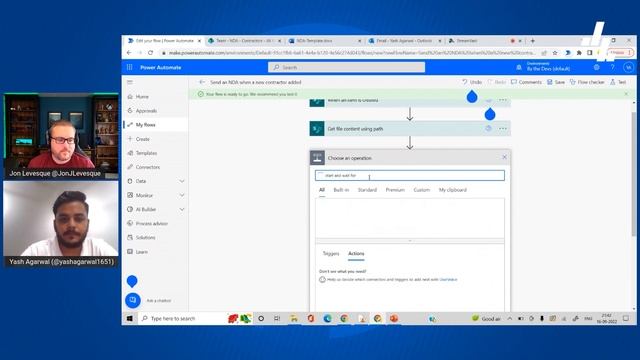Open the Power Automate app launcher waffle
The height and width of the screenshot is (360, 640).
point(130,67)
